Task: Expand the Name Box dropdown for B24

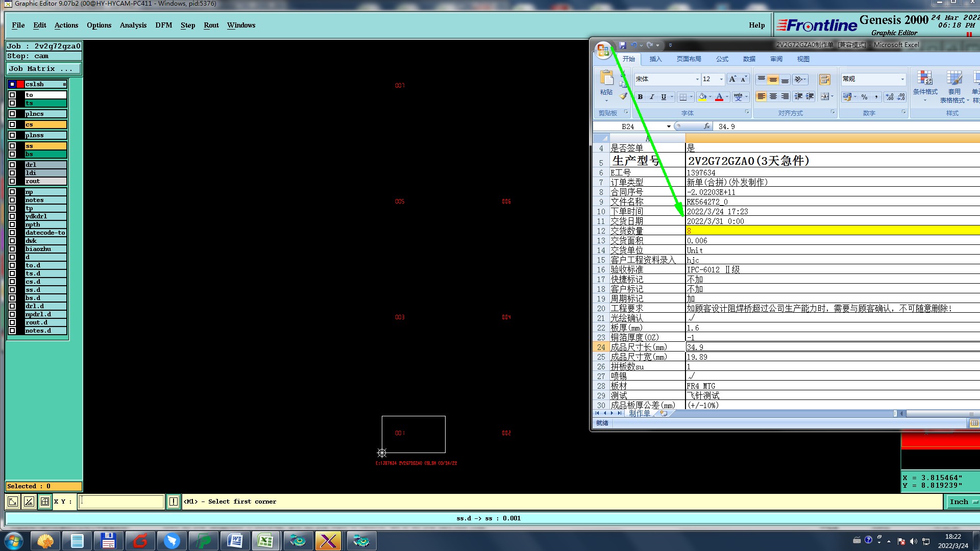Action: point(669,127)
